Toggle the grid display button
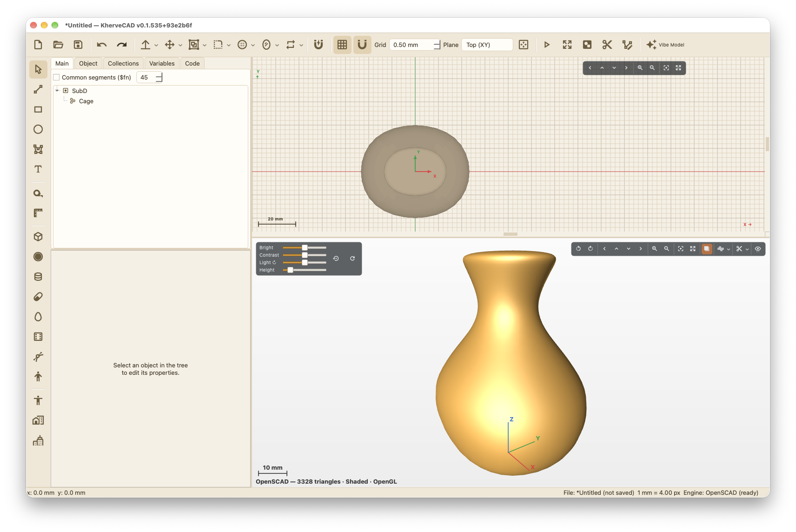 click(342, 45)
